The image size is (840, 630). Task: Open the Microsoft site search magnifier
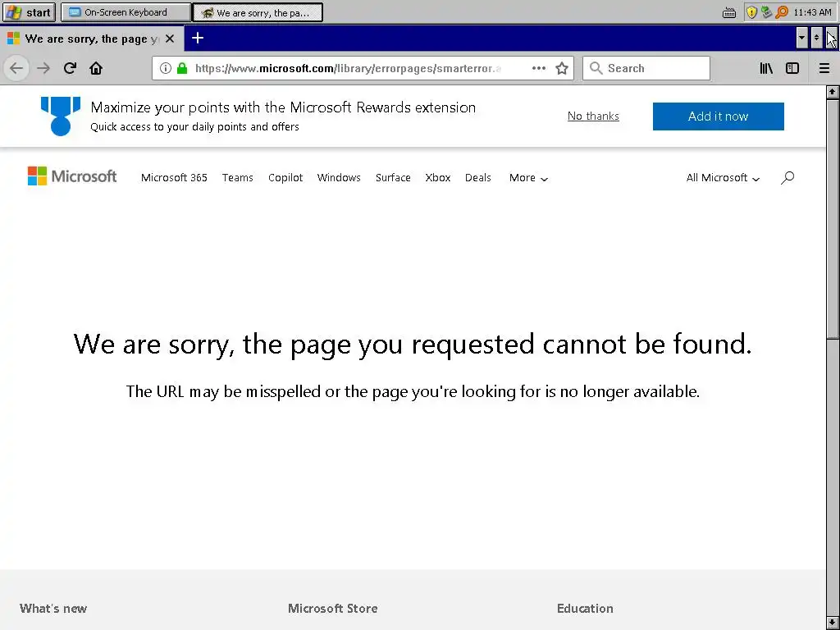point(787,177)
